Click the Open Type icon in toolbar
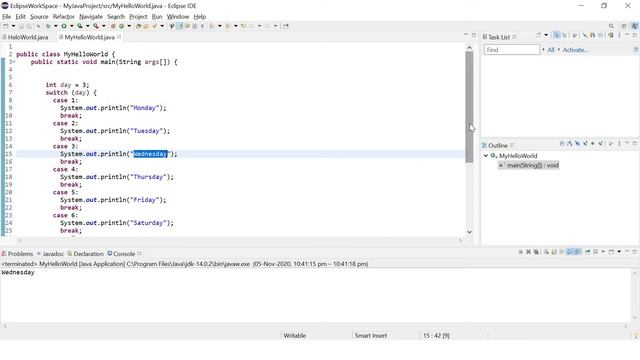Viewport: 640px width, 360px height. [x=138, y=26]
